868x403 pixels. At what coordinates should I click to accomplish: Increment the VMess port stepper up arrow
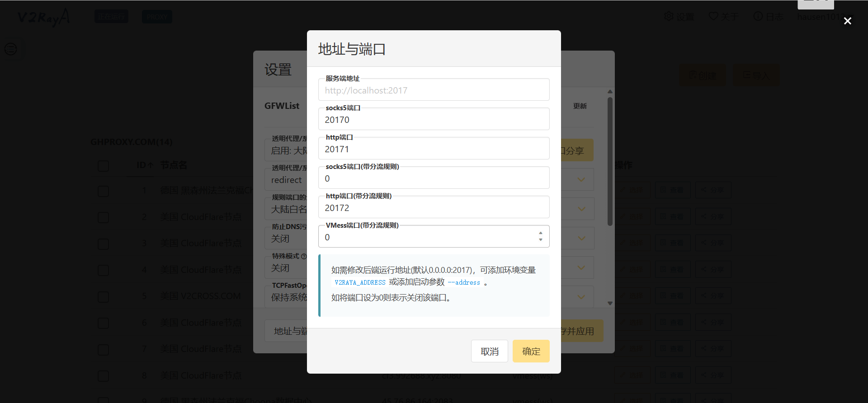coord(540,233)
